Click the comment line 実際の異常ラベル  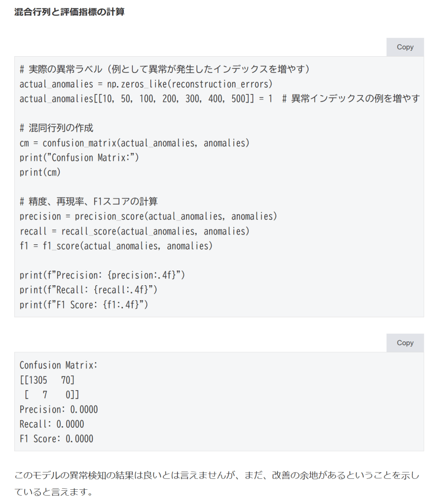click(164, 69)
